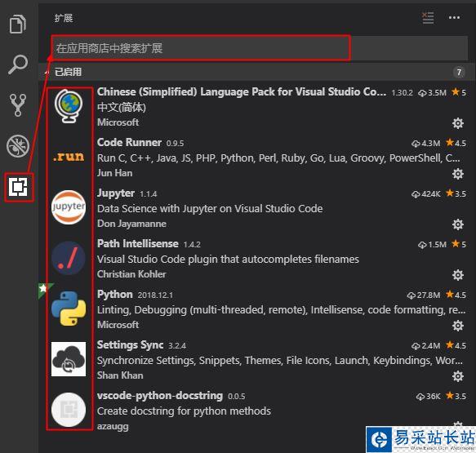Click publisher name Shan Khan
The height and width of the screenshot is (453, 476).
pos(120,375)
